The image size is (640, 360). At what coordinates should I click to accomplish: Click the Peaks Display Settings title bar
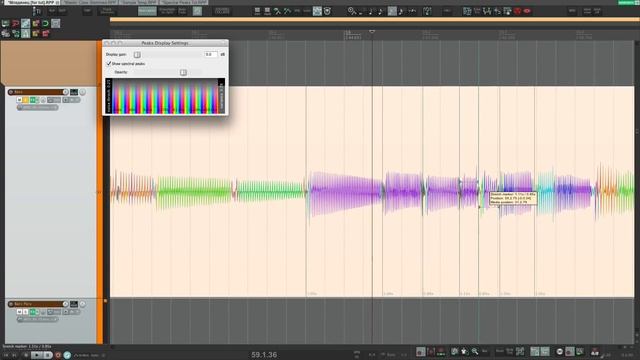pyautogui.click(x=165, y=43)
